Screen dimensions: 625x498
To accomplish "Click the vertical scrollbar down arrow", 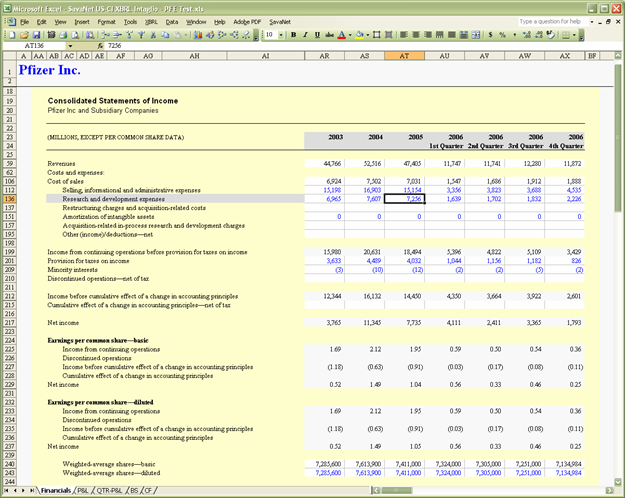I will click(x=617, y=481).
